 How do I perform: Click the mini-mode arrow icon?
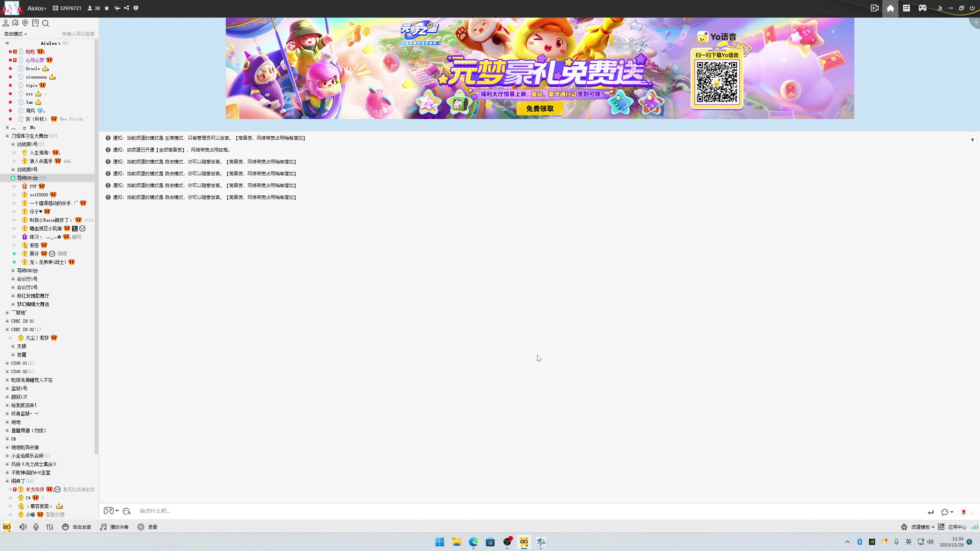pos(940,8)
